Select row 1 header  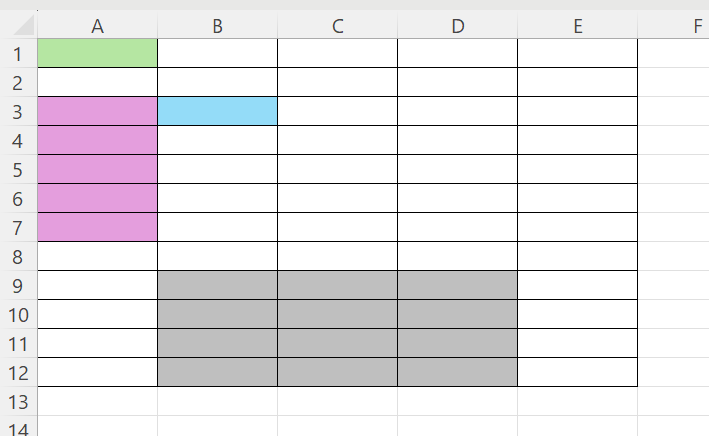pos(18,53)
